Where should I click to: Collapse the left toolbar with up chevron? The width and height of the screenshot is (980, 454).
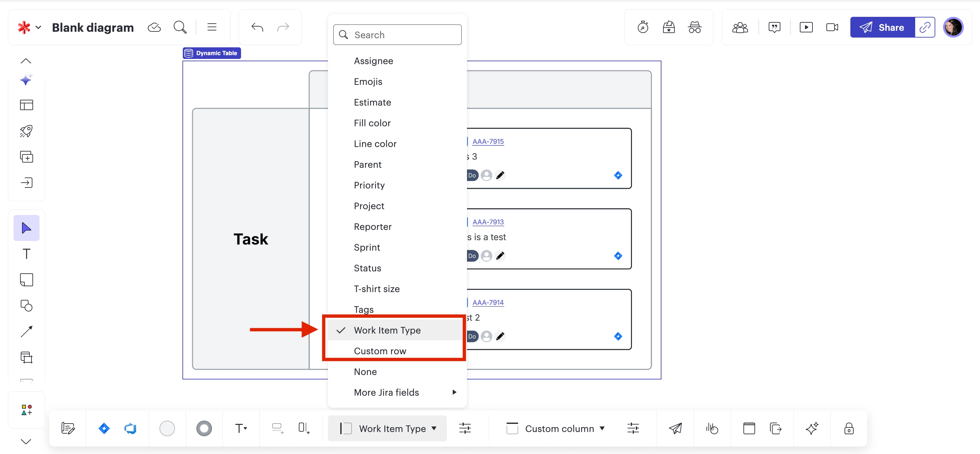[26, 61]
